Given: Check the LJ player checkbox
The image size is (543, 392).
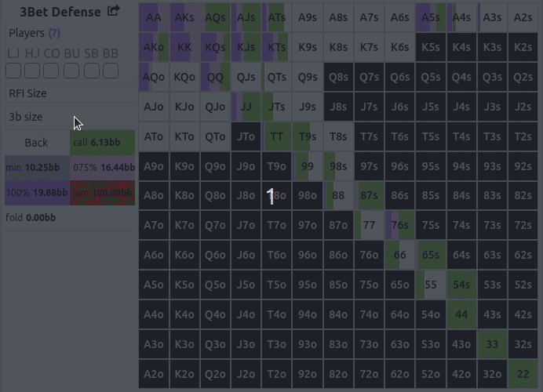Looking at the screenshot, I should tap(13, 71).
